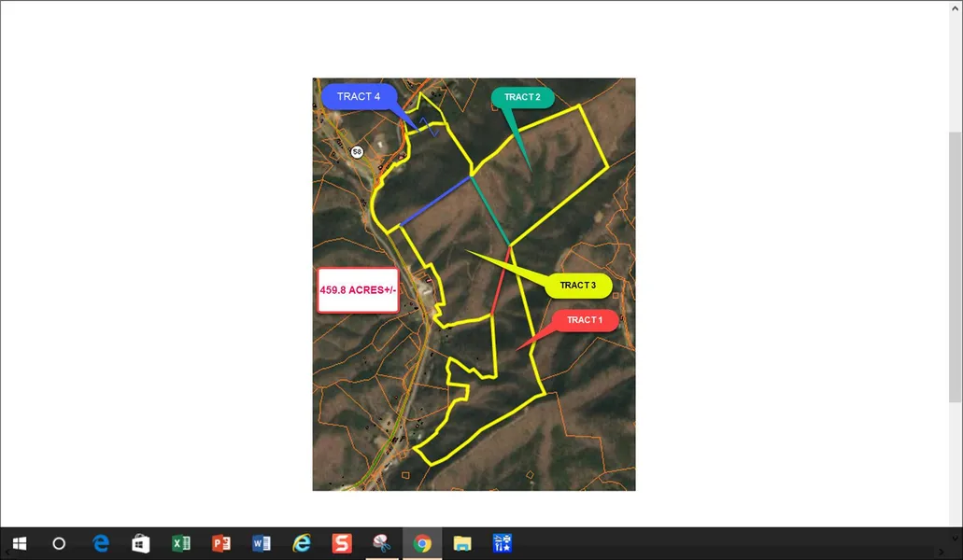Select the yellow TRACT 3 callout
This screenshot has width=963, height=560.
[577, 286]
